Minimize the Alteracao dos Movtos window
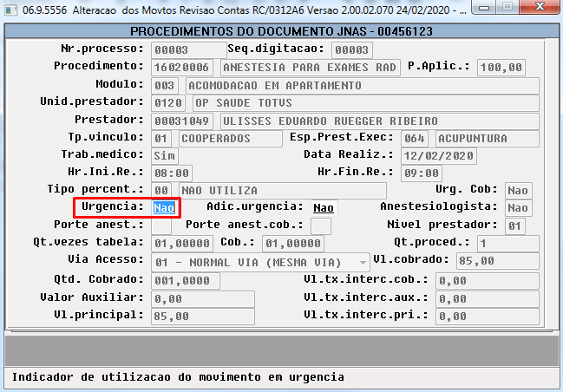Image resolution: width=563 pixels, height=392 pixels. click(x=484, y=7)
